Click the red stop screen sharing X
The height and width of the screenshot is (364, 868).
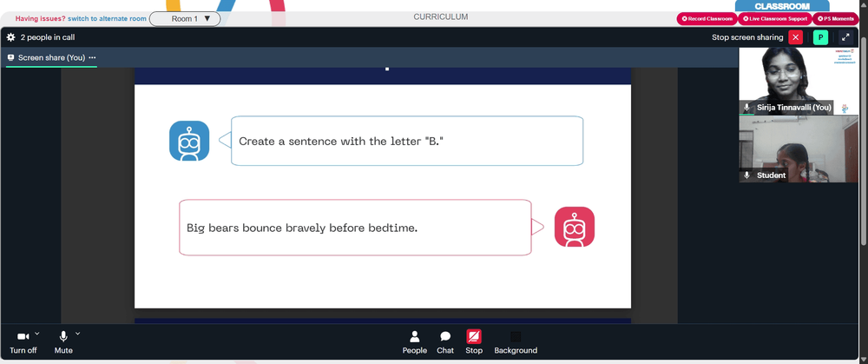795,37
